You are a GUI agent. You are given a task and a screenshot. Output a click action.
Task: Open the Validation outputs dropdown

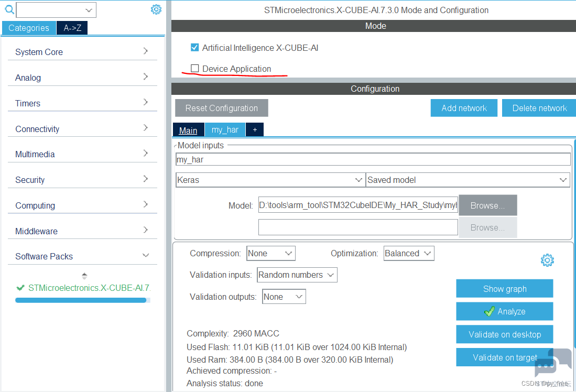tap(284, 297)
